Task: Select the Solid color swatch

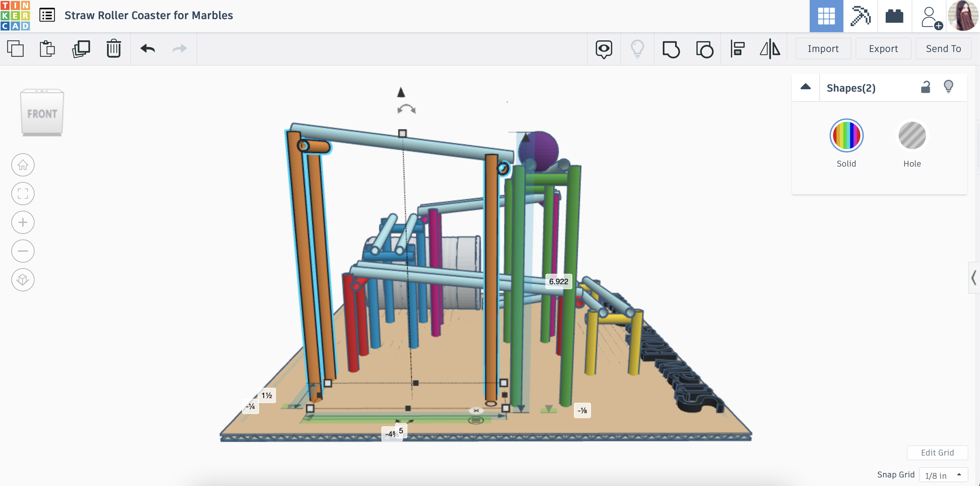Action: (846, 135)
